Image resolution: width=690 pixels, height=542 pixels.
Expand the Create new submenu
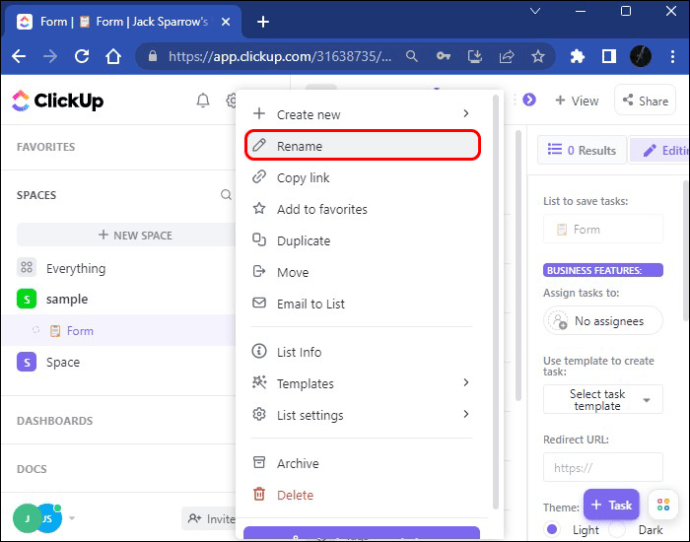[x=466, y=114]
